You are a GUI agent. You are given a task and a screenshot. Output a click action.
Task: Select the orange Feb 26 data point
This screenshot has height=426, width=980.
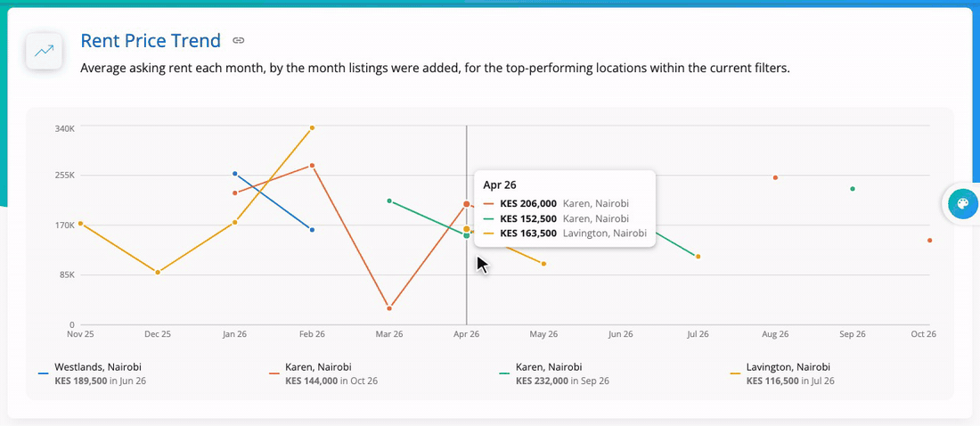[312, 166]
